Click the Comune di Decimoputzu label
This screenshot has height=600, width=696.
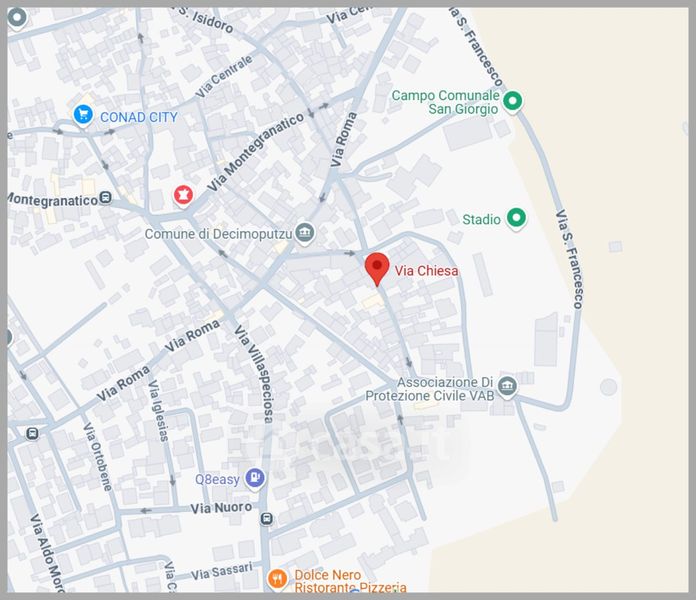[x=218, y=234]
